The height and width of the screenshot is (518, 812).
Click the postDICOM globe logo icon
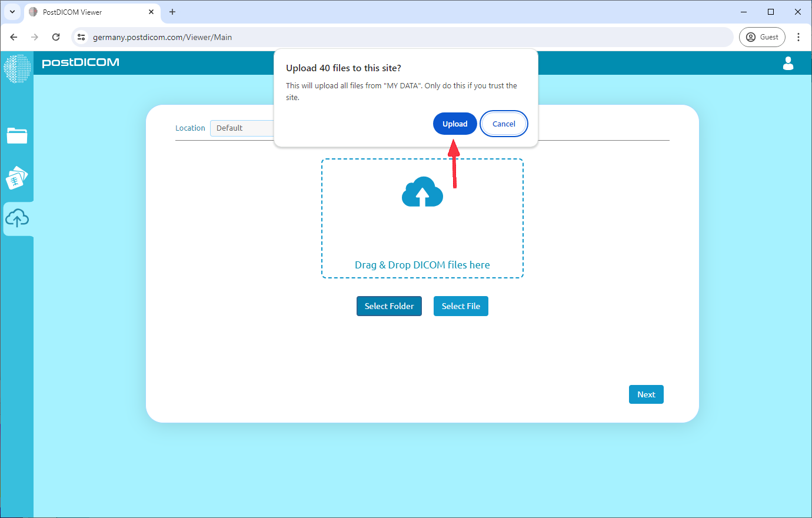pos(16,68)
